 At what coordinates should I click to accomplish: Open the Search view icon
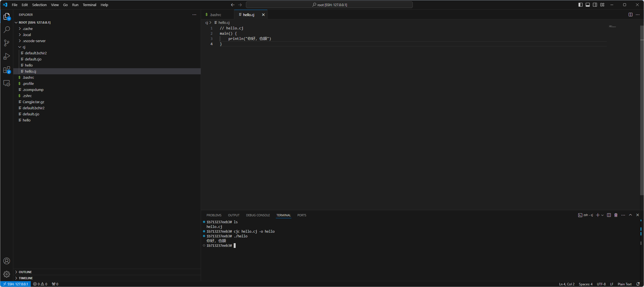[x=7, y=30]
